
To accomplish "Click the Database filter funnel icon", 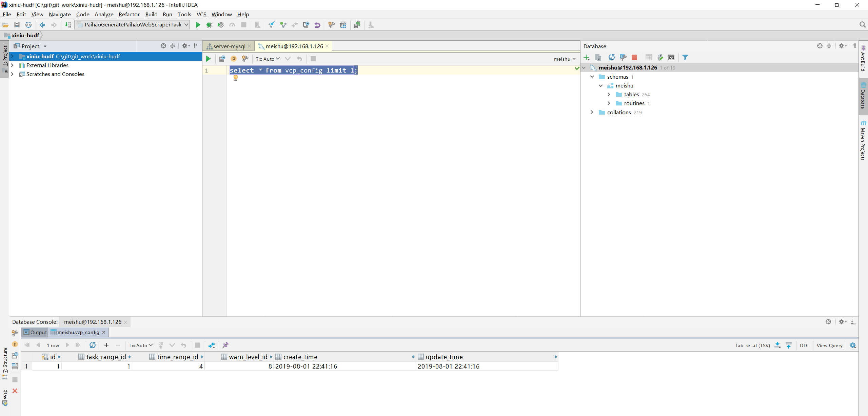I will pyautogui.click(x=685, y=57).
